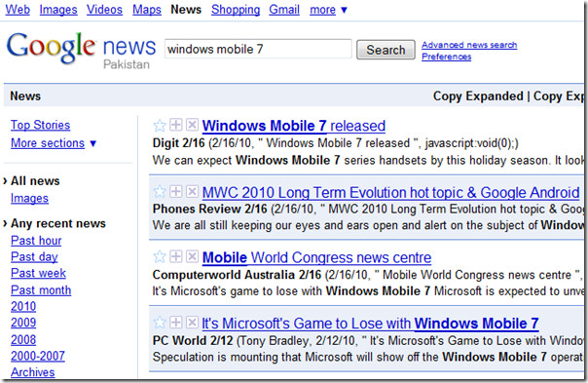Image resolution: width=588 pixels, height=383 pixels.
Task: Filter news by year 2008
Action: point(23,339)
